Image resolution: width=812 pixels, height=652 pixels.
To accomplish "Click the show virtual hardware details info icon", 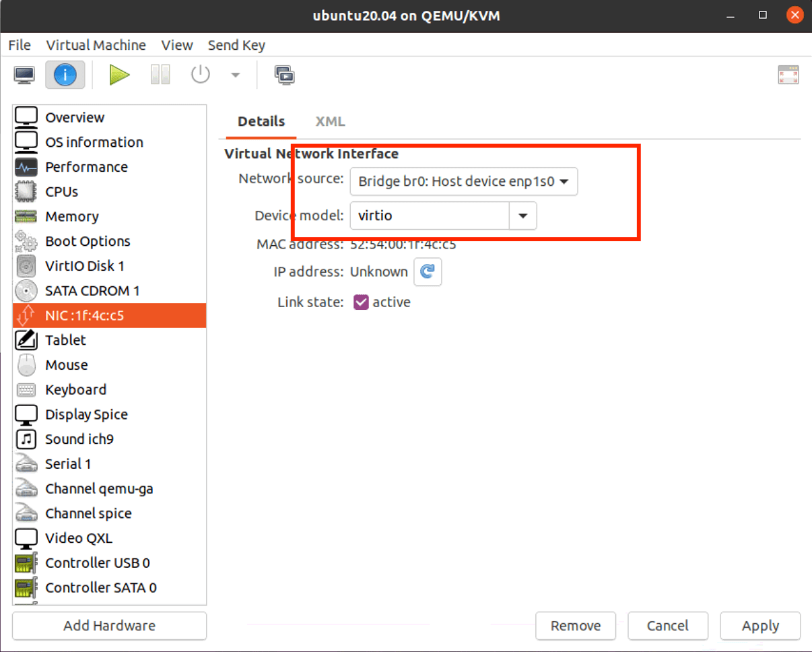I will [65, 74].
